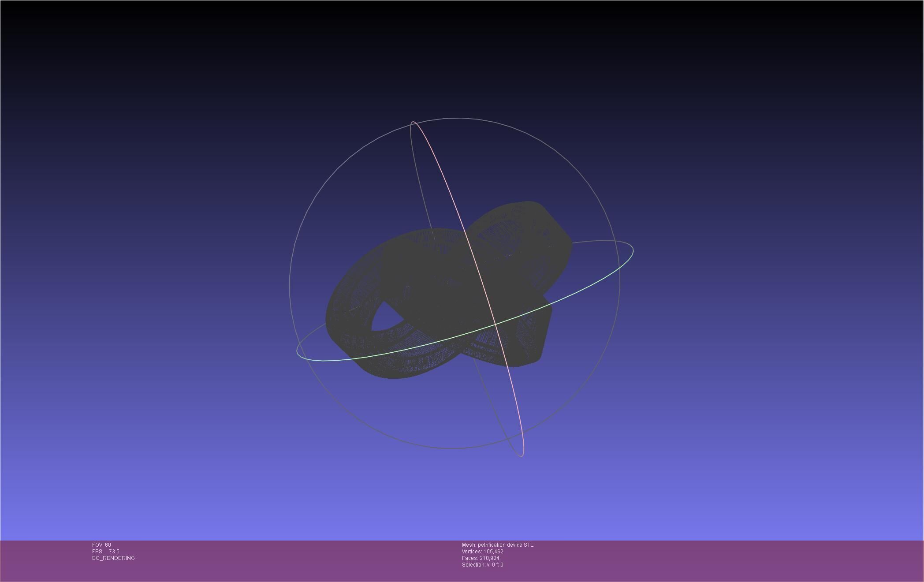Click the FPS 73.5 readout
This screenshot has width=924, height=582.
point(106,552)
